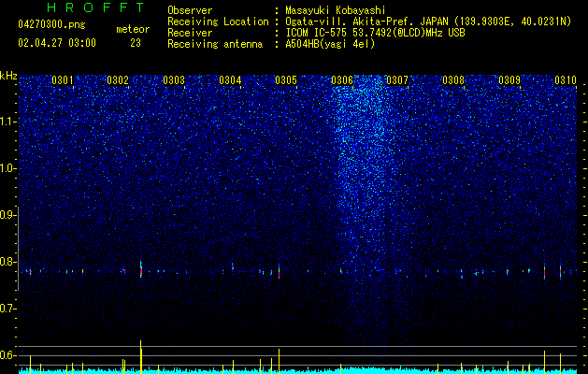This screenshot has width=588, height=374.
Task: Click the 0.9 frequency axis label
Action: coord(7,215)
